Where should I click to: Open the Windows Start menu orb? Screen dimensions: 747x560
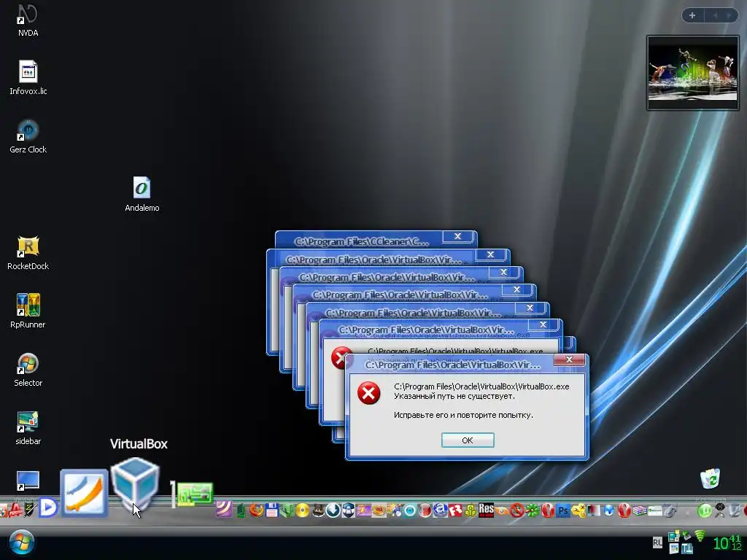(x=21, y=542)
